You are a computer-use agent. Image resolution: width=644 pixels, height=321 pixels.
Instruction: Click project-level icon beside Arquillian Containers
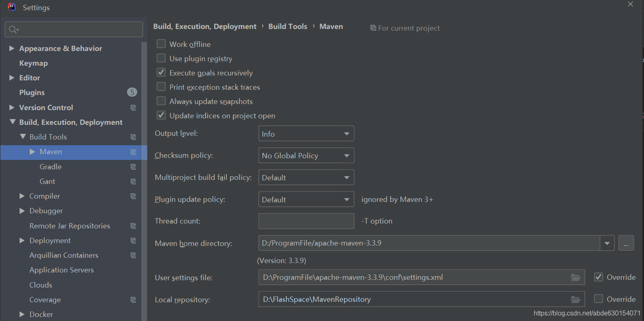pos(133,255)
